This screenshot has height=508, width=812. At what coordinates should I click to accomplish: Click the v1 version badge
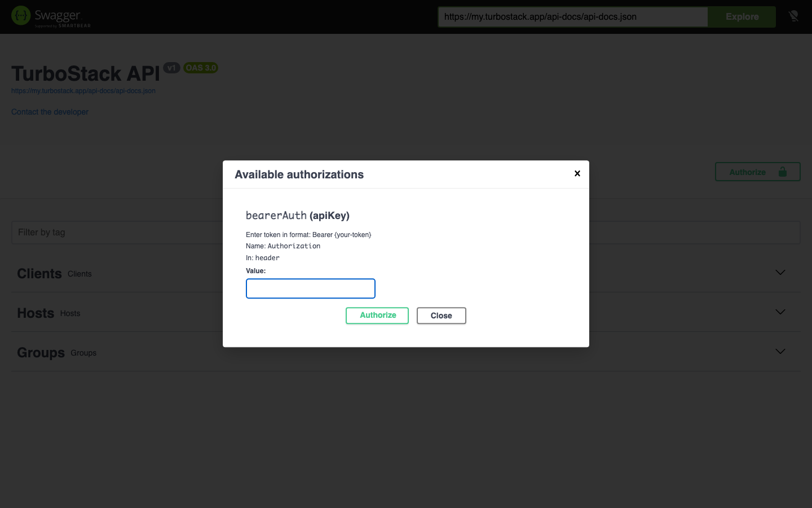pos(171,68)
